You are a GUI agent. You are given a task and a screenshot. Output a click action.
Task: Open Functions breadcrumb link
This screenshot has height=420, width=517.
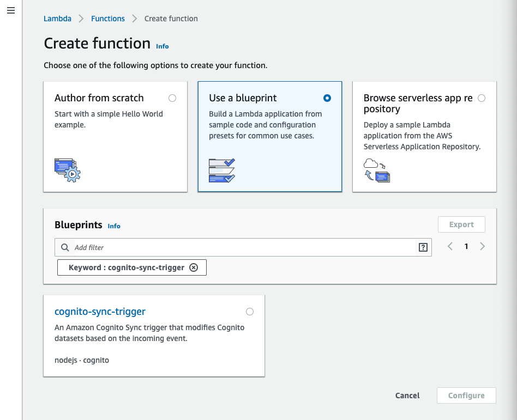[x=108, y=19]
